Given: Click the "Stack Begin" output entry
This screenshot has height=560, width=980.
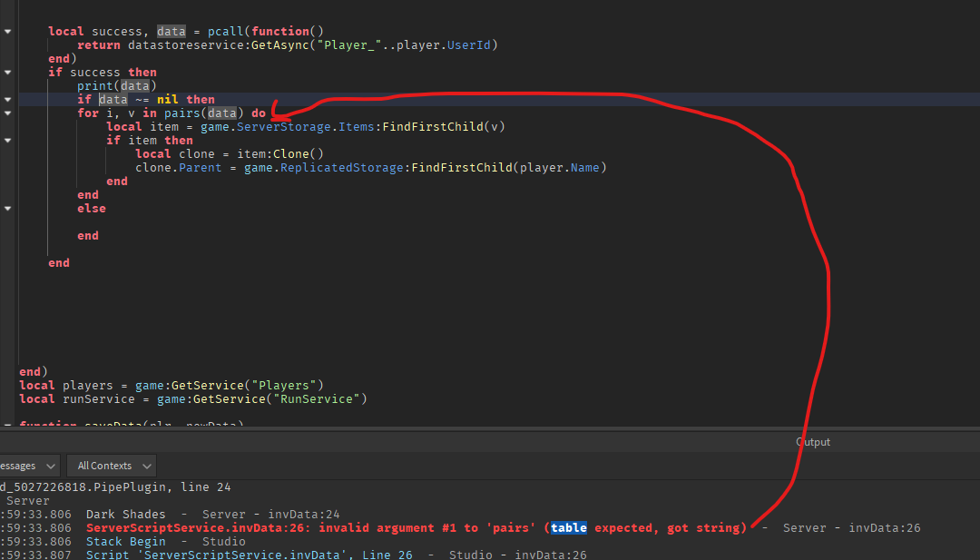Looking at the screenshot, I should tap(125, 541).
